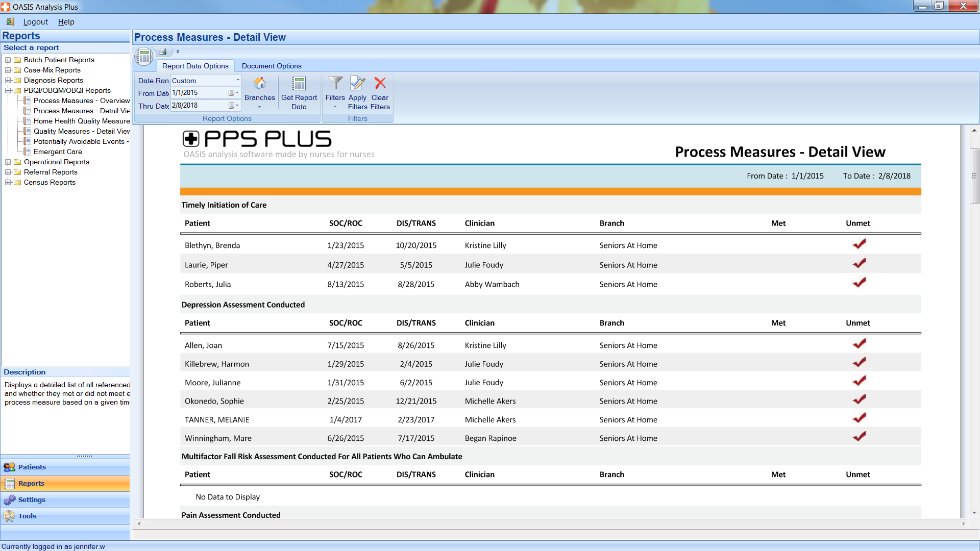Click the Logout link
The height and width of the screenshot is (551, 980).
click(35, 22)
